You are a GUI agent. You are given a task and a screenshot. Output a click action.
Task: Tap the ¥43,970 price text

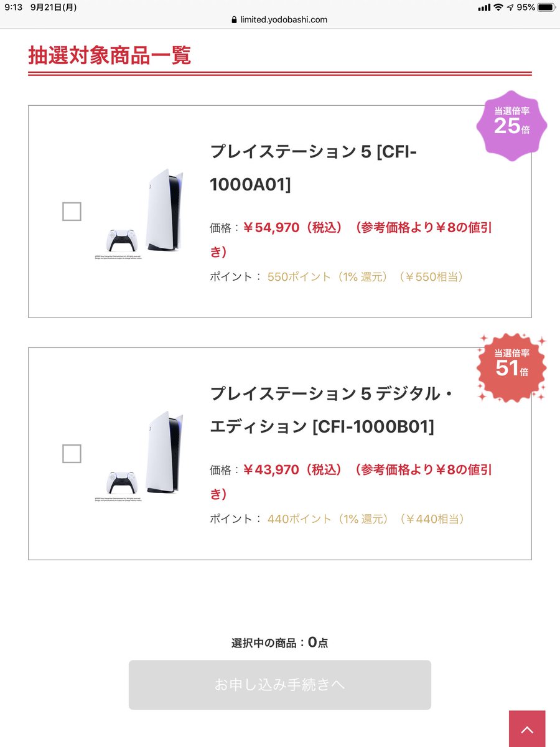coord(271,469)
